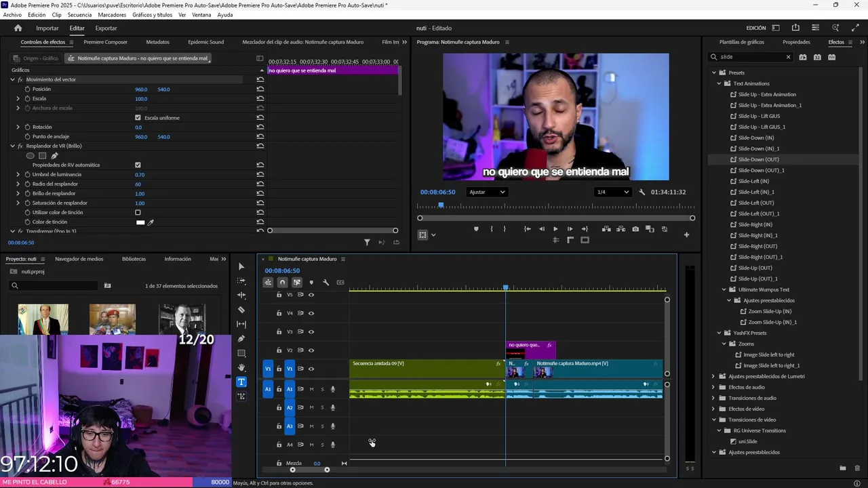Image resolution: width=868 pixels, height=488 pixels.
Task: Collapse the Movimiento del vector effect
Action: pos(12,80)
